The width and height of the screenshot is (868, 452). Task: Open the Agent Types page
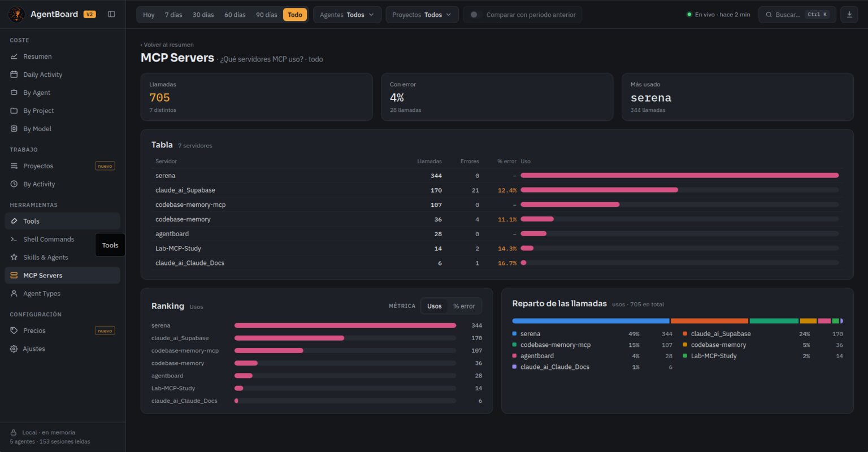click(62, 294)
